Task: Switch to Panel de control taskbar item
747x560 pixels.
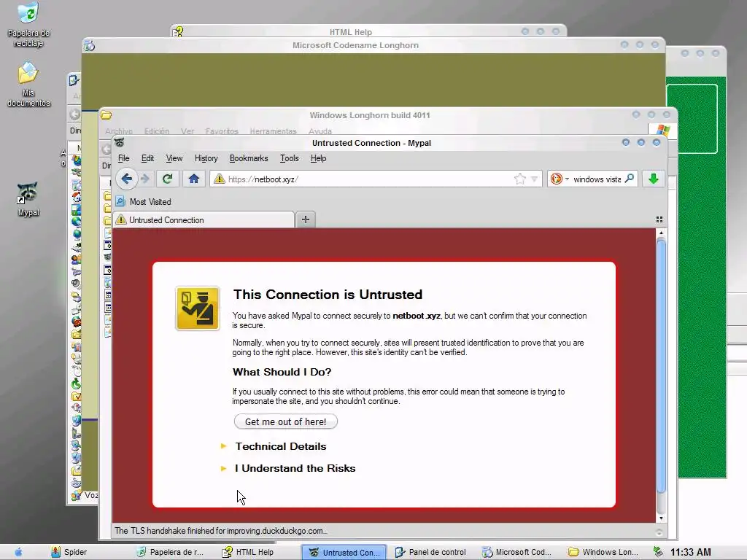Action: point(430,552)
